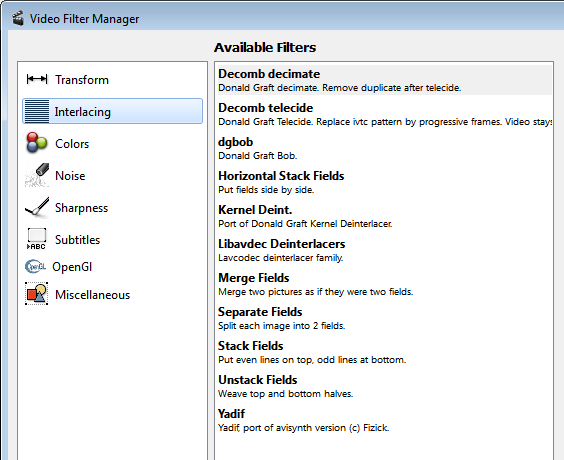Select the Miscellaneous shapes icon
Image resolution: width=564 pixels, height=460 pixels.
point(36,294)
